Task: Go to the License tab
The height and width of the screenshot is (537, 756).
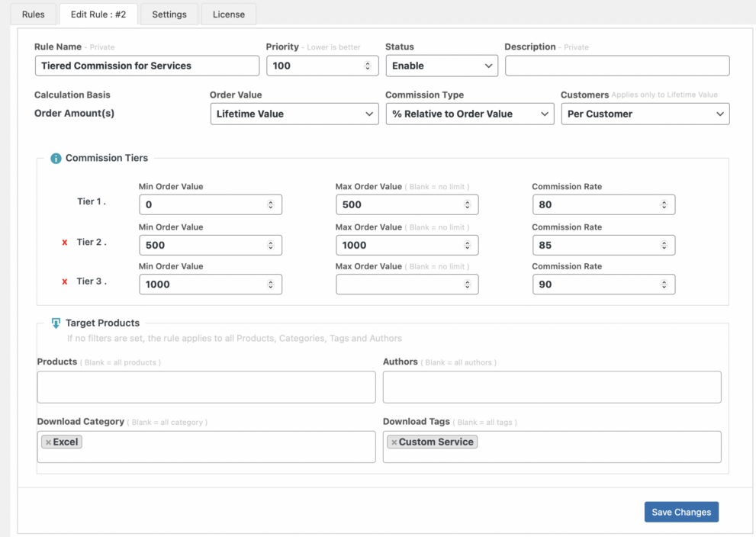Action: pos(229,14)
